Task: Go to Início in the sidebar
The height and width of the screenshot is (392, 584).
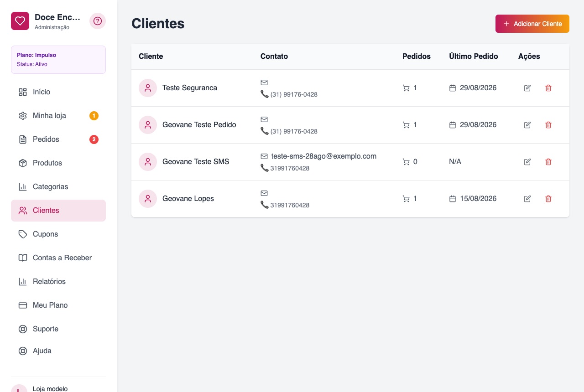Action: pyautogui.click(x=58, y=92)
